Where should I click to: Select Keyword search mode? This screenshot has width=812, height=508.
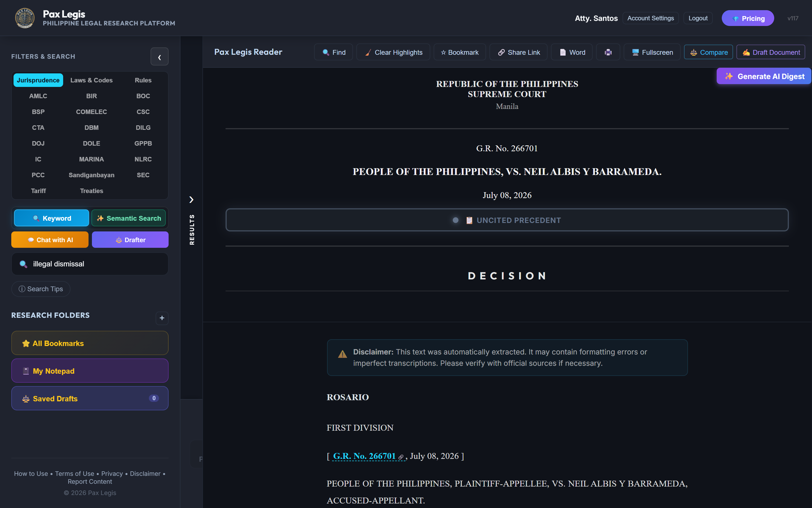tap(51, 218)
